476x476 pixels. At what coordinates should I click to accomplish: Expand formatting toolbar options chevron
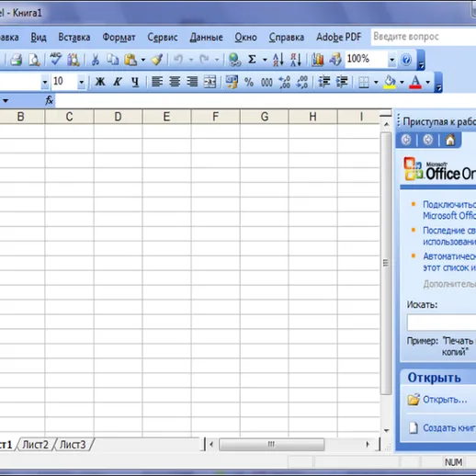point(438,82)
